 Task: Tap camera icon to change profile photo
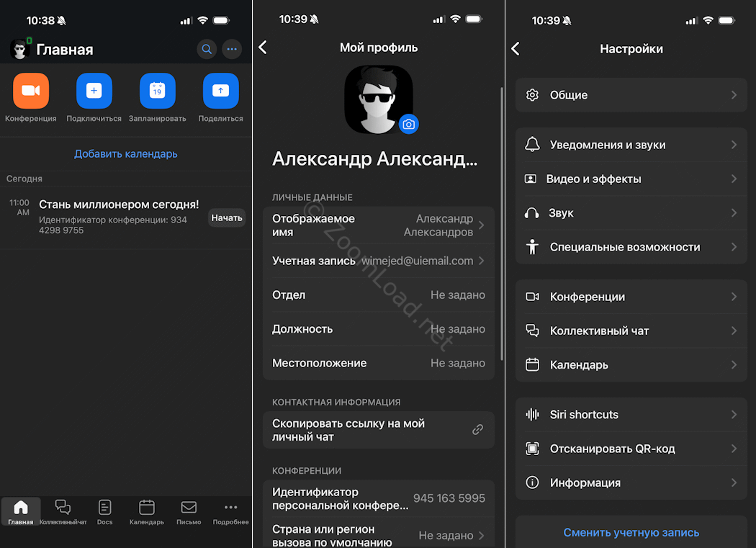pyautogui.click(x=409, y=125)
